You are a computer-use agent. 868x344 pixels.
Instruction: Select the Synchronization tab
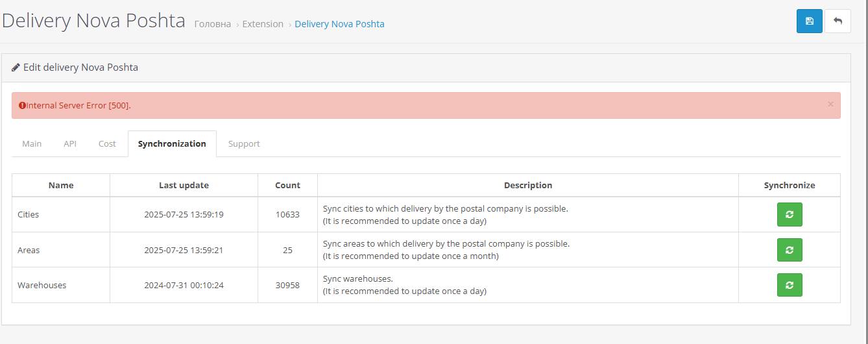pos(172,143)
